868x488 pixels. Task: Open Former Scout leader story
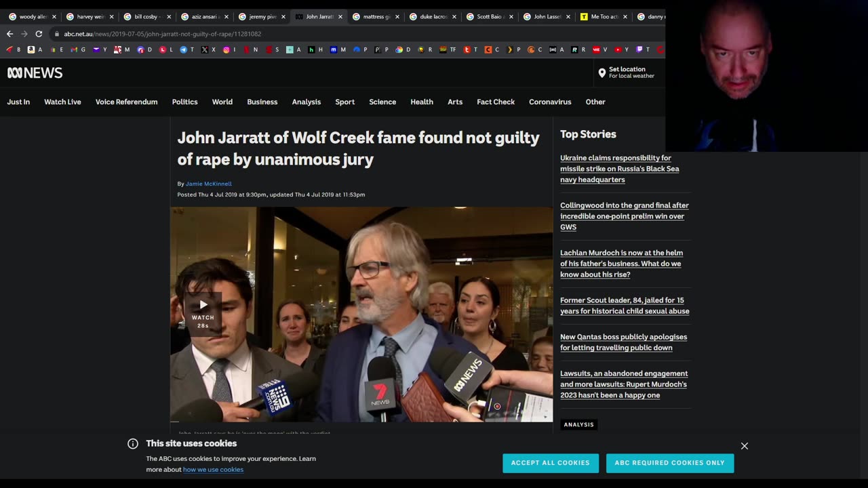point(625,306)
